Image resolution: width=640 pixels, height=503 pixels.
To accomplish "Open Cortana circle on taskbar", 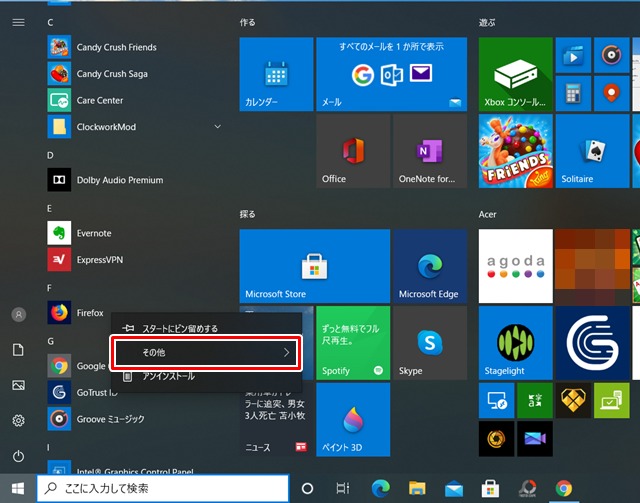I will click(307, 488).
